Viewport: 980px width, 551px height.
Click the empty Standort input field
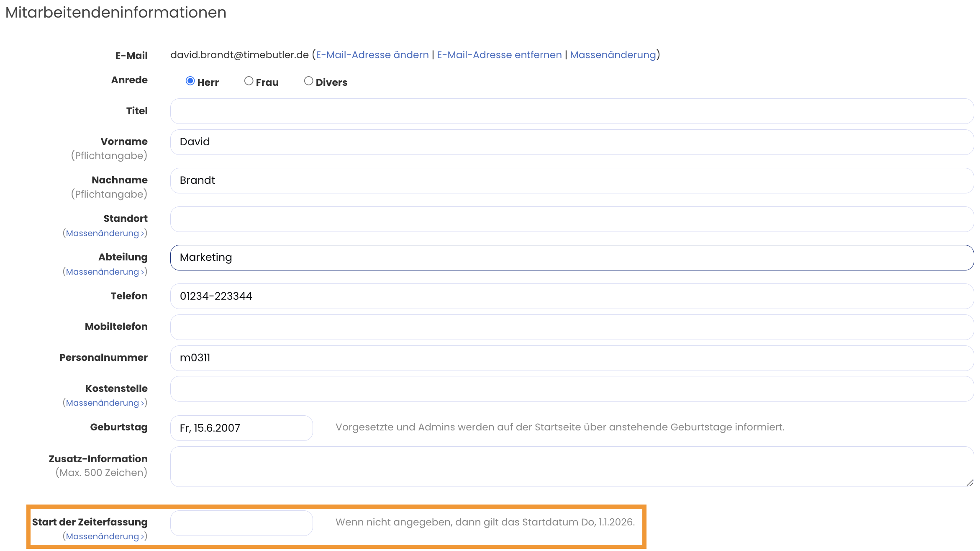(x=572, y=219)
